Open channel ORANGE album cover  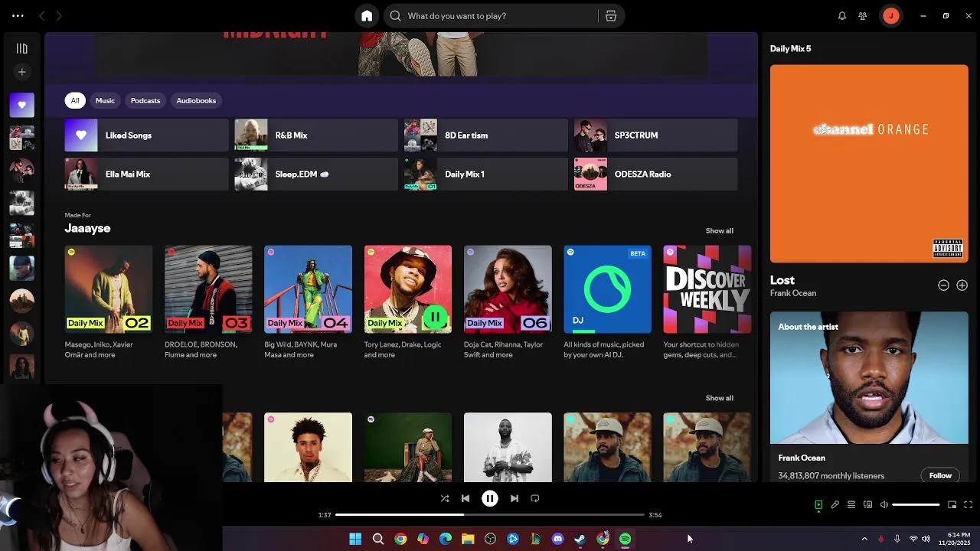(869, 164)
